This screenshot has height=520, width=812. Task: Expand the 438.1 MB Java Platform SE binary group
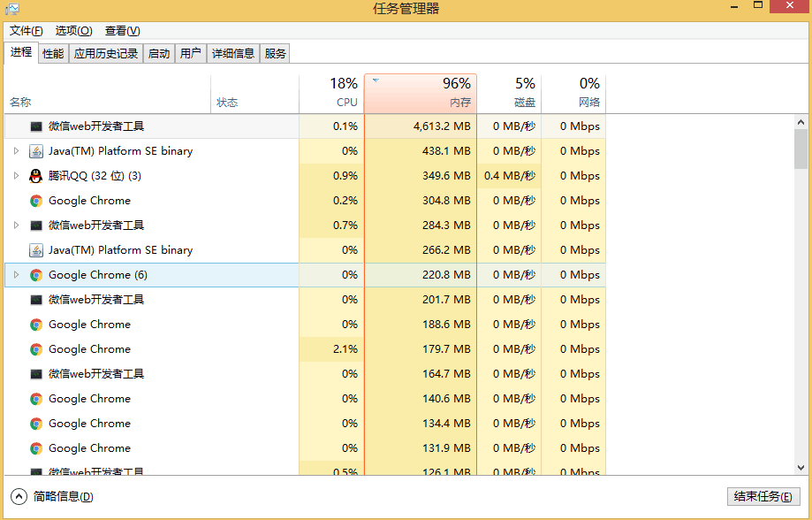click(16, 151)
